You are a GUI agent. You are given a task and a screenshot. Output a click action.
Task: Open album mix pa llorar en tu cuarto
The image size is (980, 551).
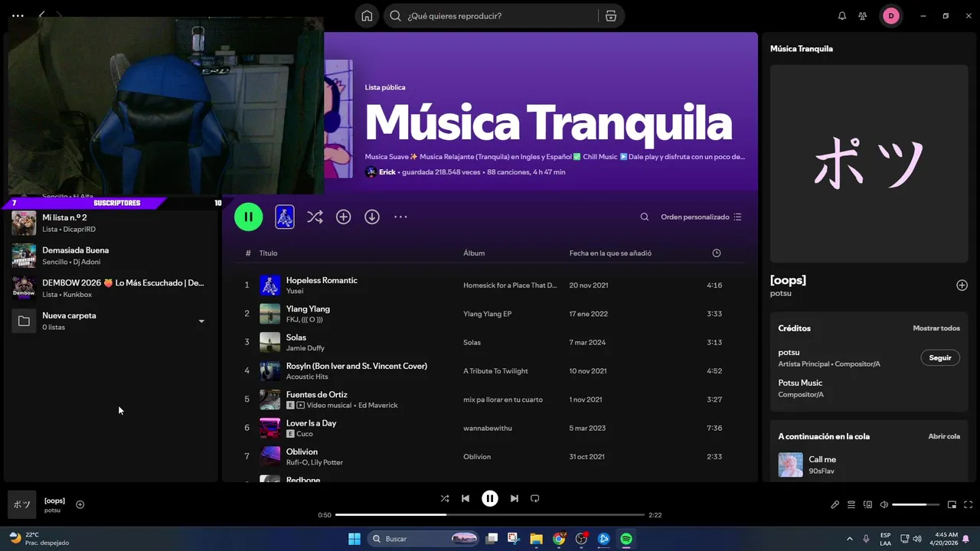click(503, 399)
